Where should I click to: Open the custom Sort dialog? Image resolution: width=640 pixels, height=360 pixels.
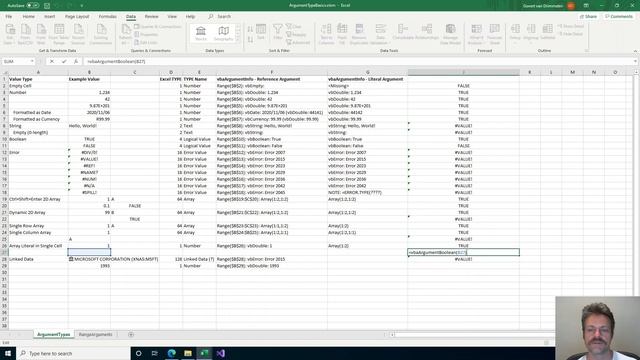pyautogui.click(x=261, y=33)
